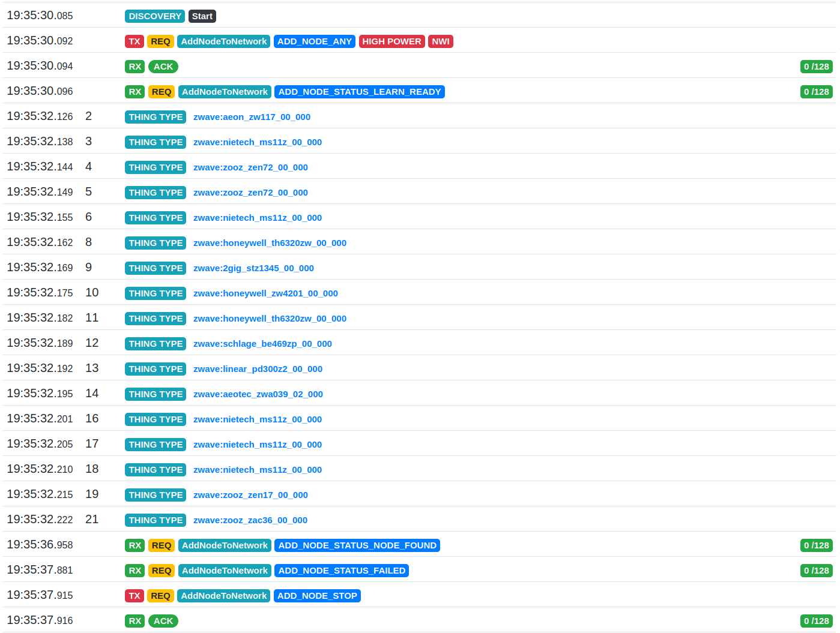Open link zwave:schlage_be469zp_00_000
The image size is (840, 633).
click(262, 344)
